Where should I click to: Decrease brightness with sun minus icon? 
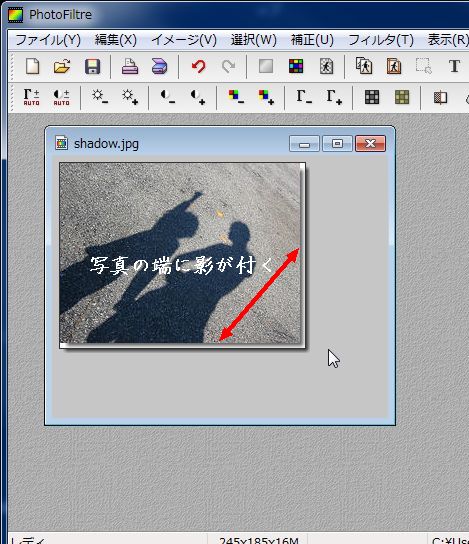[x=100, y=97]
